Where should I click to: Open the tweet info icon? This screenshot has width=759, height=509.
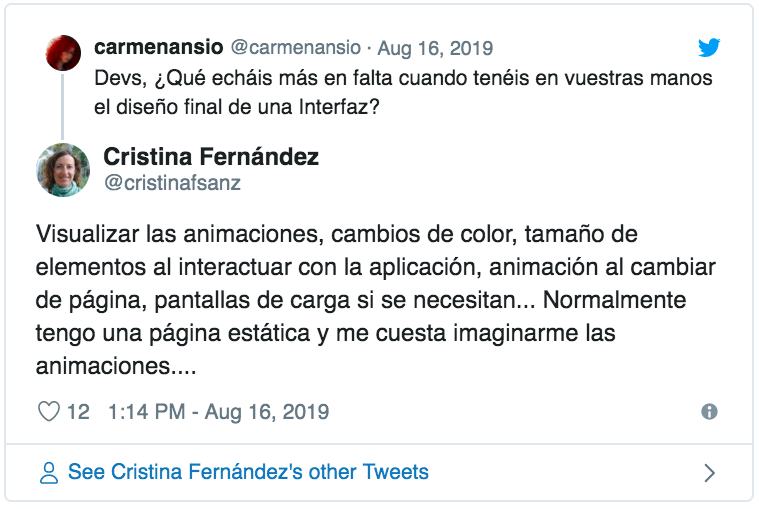click(x=709, y=412)
